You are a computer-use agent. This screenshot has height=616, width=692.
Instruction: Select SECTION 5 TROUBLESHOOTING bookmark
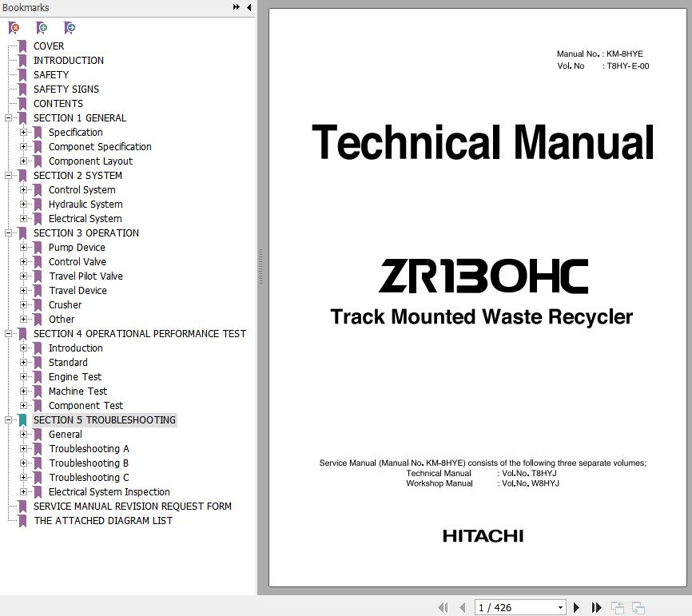(x=105, y=419)
